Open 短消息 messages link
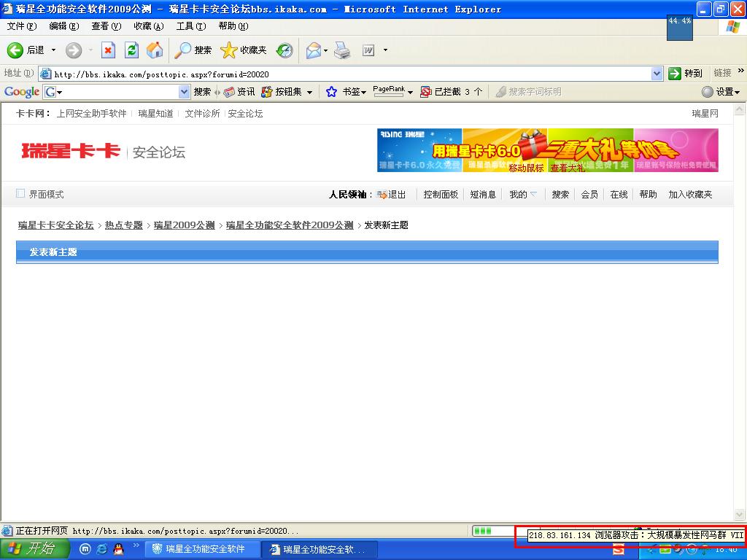The image size is (747, 560). click(483, 194)
